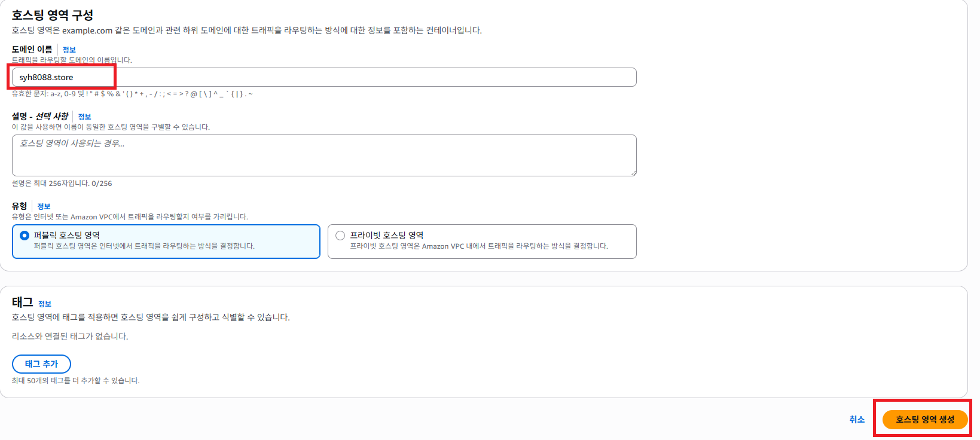Click the 퍼블릭 호스팅 영역 label text
Image resolution: width=980 pixels, height=440 pixels.
pyautogui.click(x=67, y=236)
